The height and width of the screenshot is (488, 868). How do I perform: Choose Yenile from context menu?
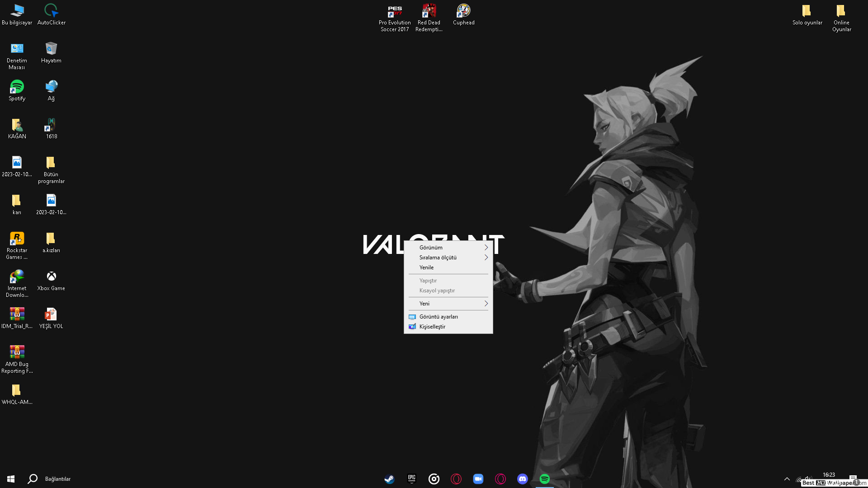[426, 267]
